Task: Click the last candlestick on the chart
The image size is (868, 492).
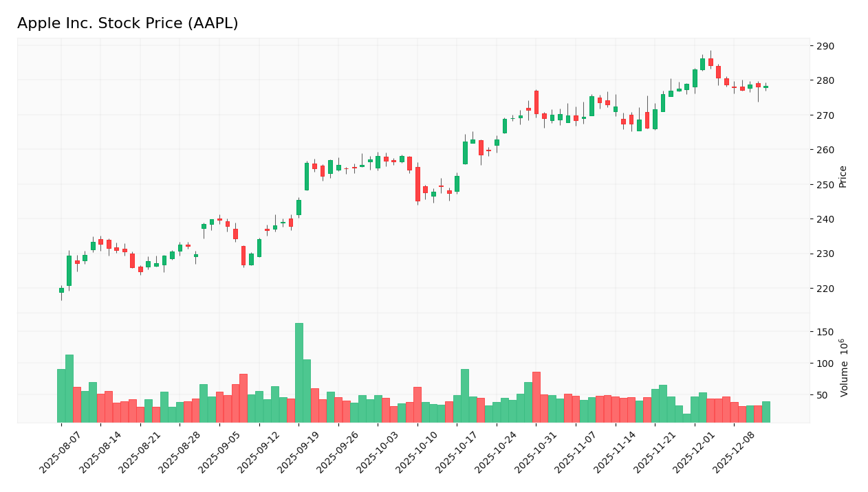Action: tap(766, 86)
